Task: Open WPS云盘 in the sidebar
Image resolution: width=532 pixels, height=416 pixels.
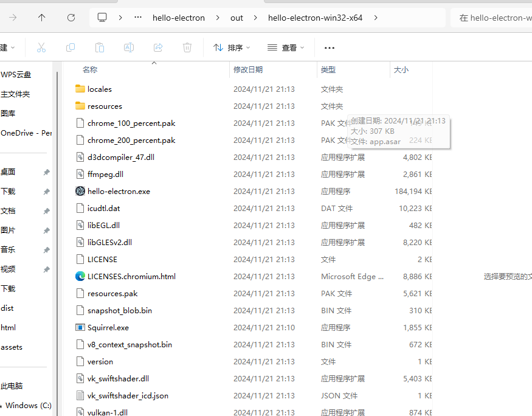Action: pos(16,75)
